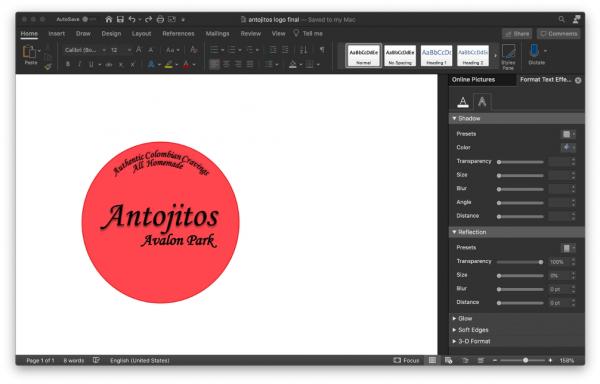This screenshot has width=600, height=384.
Task: Toggle the AutoSave switch
Action: coord(88,19)
